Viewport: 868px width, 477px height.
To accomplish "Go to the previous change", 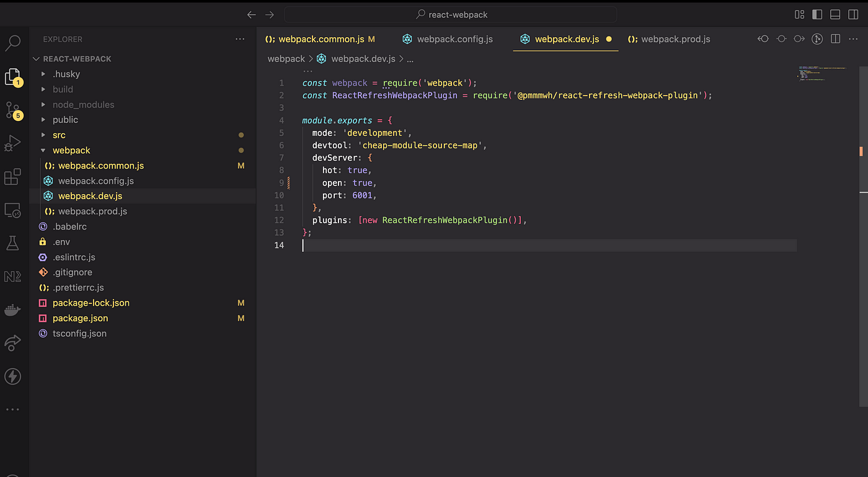I will pyautogui.click(x=763, y=39).
